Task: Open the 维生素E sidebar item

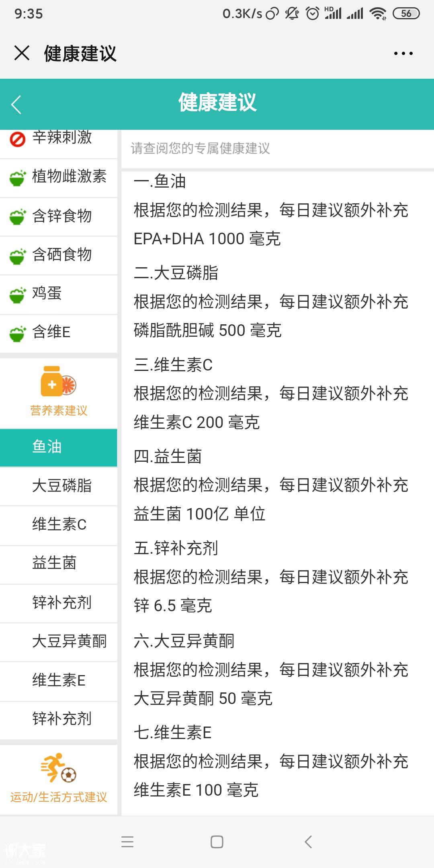Action: click(x=59, y=680)
